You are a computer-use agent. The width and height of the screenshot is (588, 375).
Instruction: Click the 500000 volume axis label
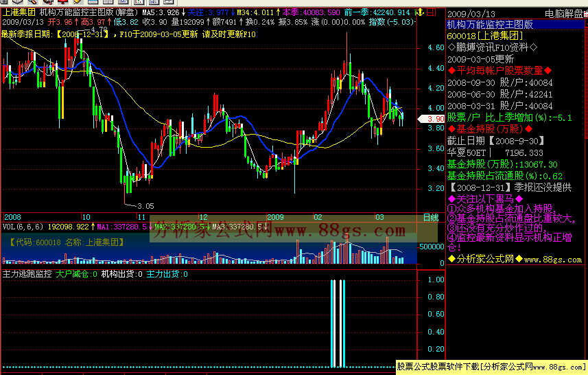[x=432, y=247]
